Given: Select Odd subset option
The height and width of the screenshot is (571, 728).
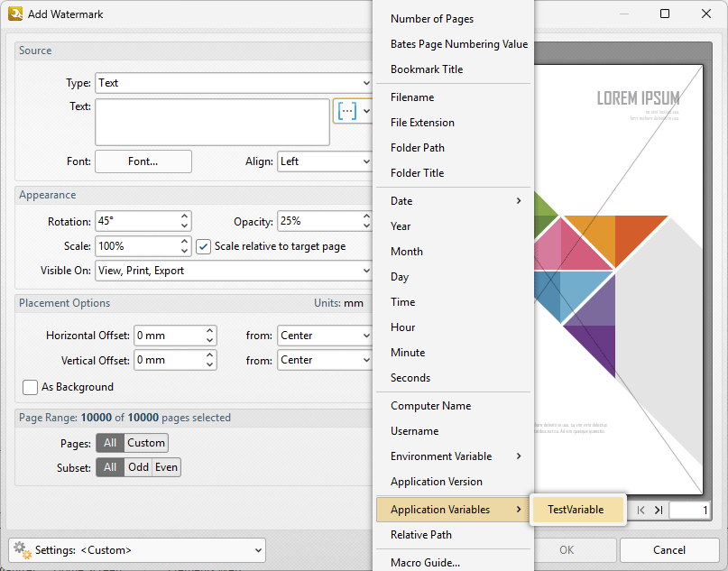Looking at the screenshot, I should [x=138, y=467].
